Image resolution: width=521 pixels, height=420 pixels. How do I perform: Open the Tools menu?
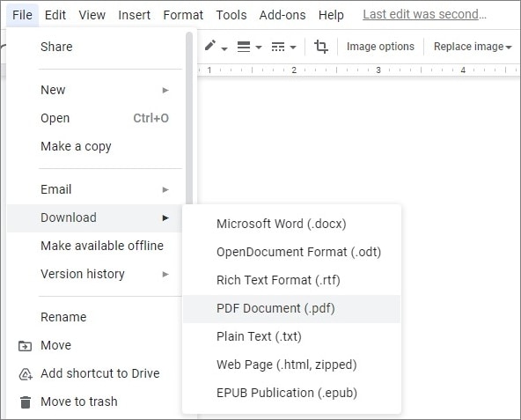(x=231, y=15)
